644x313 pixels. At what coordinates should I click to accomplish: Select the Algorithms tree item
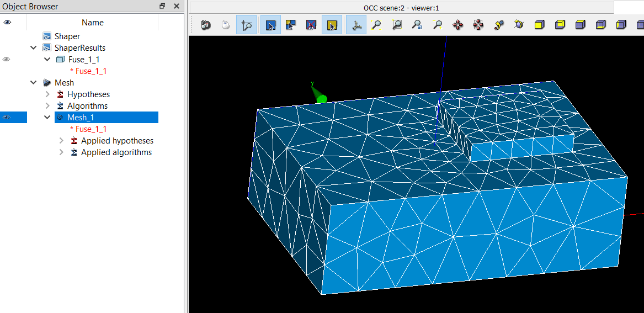tap(88, 106)
